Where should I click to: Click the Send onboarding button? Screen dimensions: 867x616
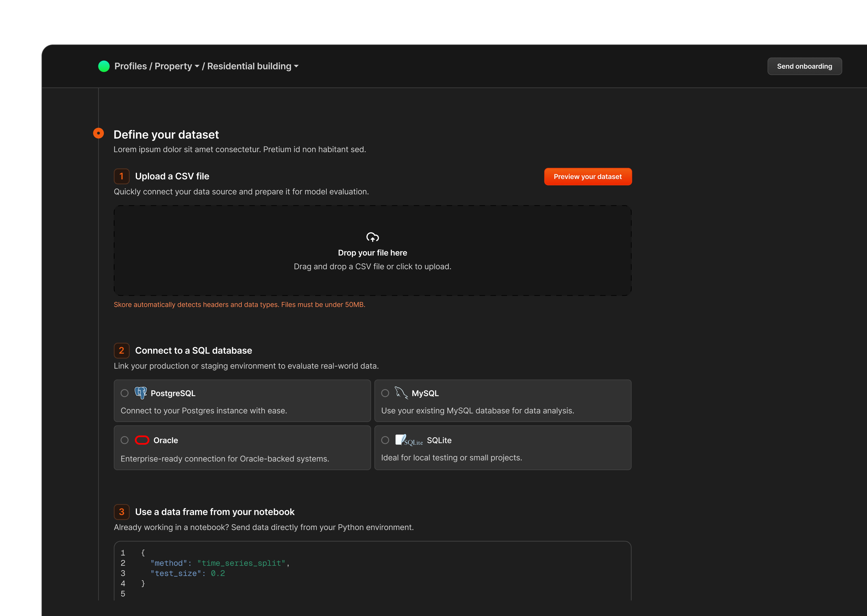point(804,66)
